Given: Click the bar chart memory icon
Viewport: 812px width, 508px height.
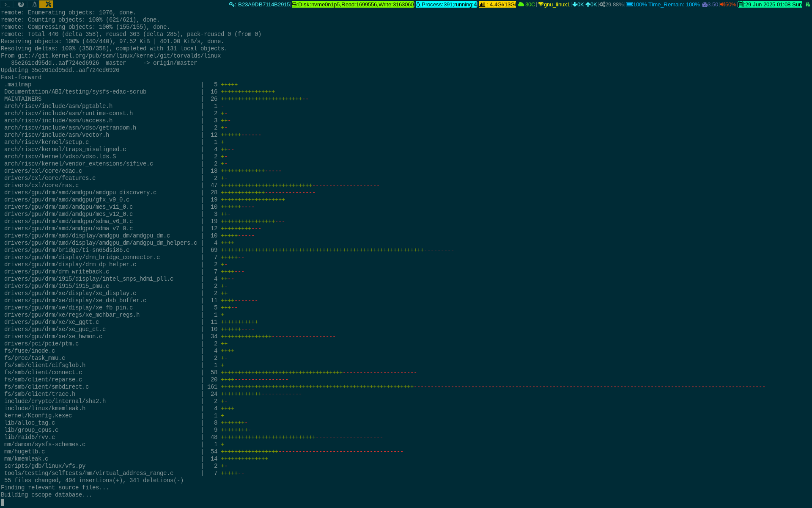Looking at the screenshot, I should [x=482, y=4].
